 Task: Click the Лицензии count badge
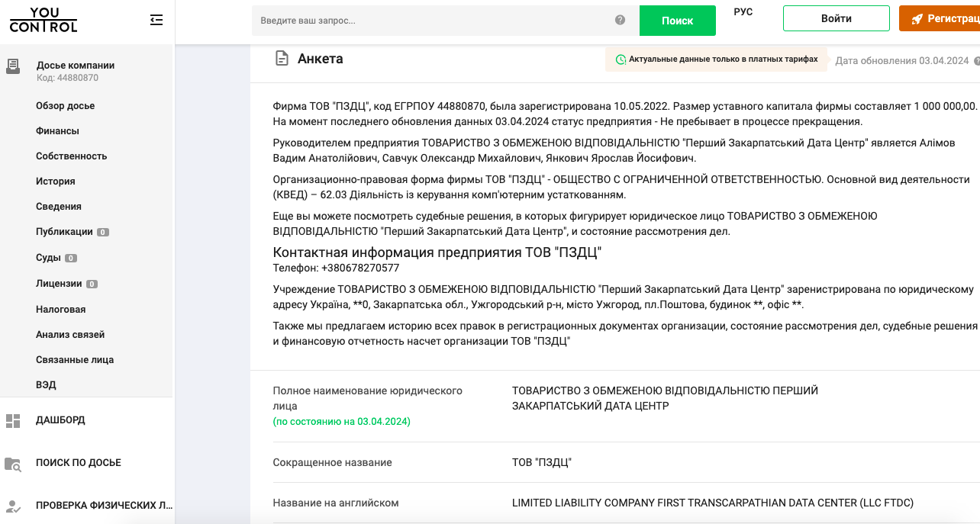tap(92, 284)
